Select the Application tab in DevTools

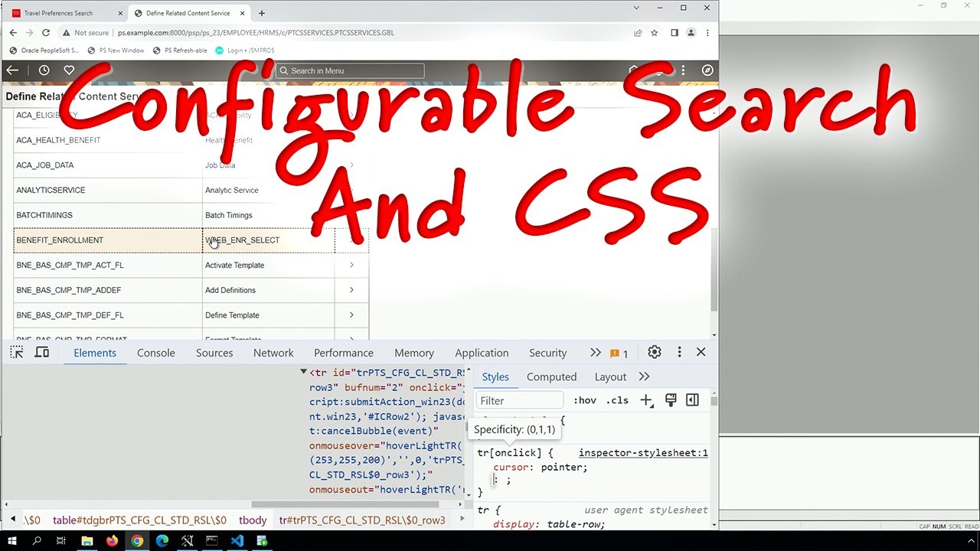coord(482,353)
